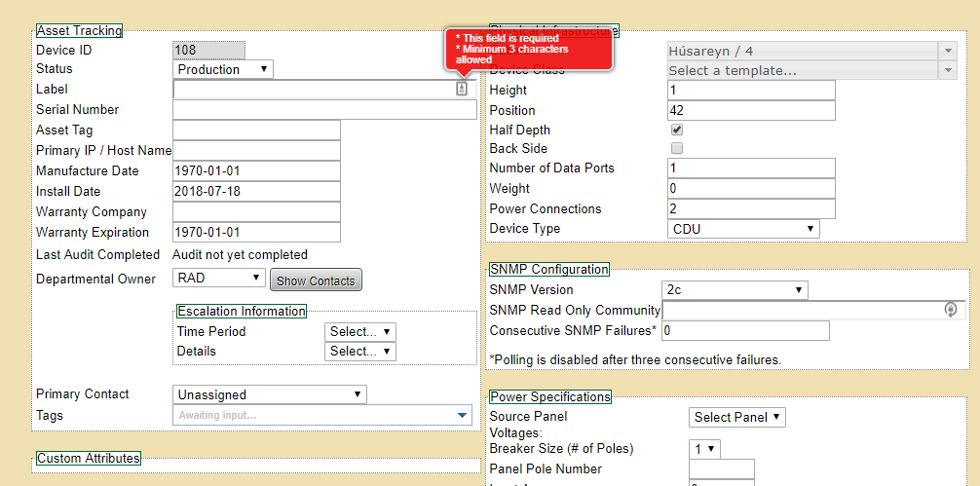Click the Number of Data Ports field
980x486 pixels.
[751, 168]
